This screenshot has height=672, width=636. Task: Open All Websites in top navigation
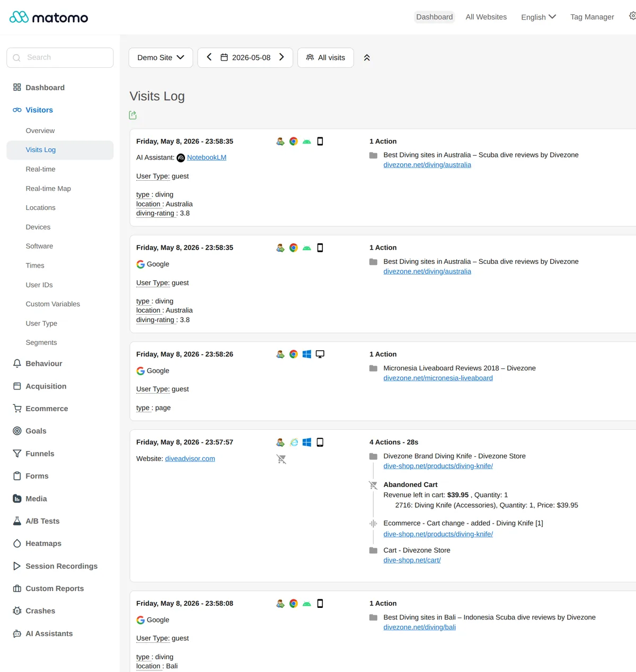(486, 17)
